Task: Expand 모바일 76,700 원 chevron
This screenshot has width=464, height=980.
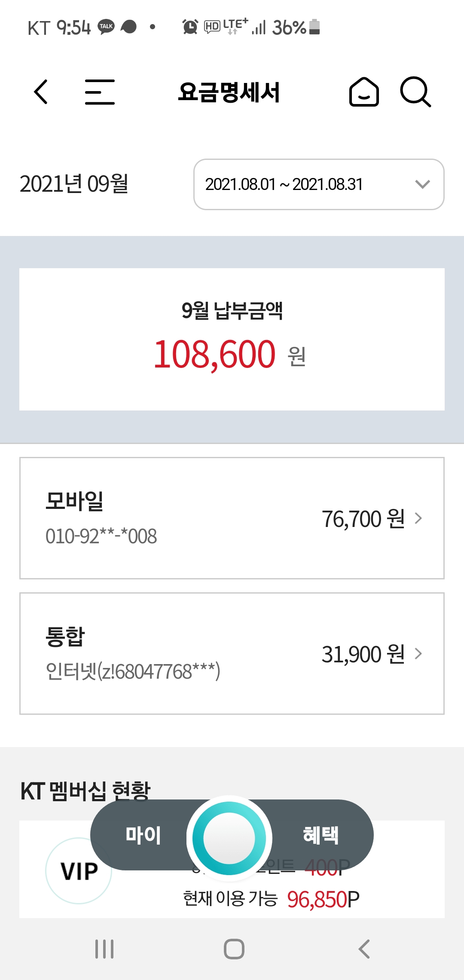Action: pyautogui.click(x=418, y=518)
